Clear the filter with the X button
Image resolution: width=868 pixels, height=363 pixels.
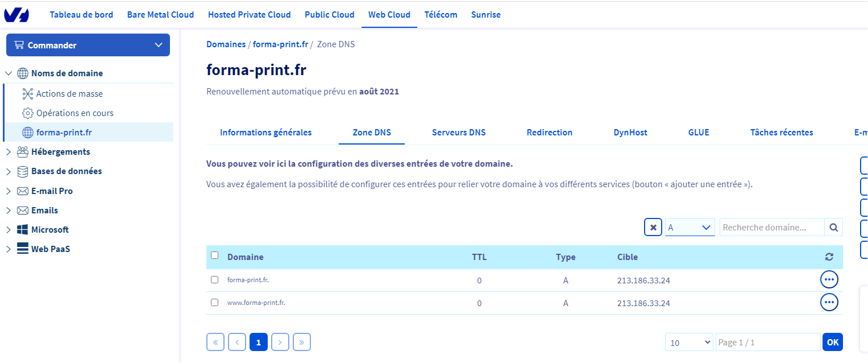click(x=653, y=228)
